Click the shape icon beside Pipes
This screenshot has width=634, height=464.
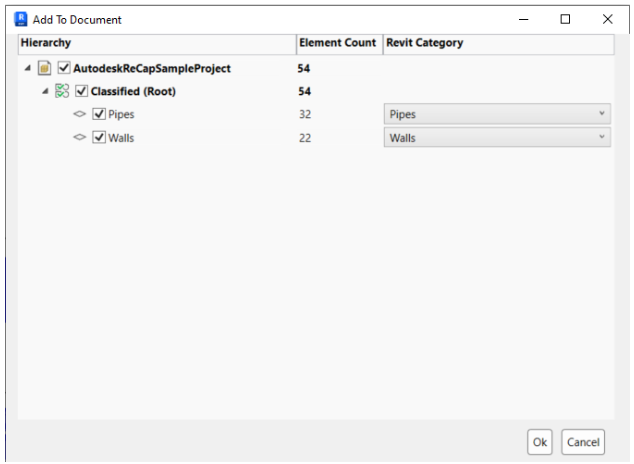click(x=80, y=114)
